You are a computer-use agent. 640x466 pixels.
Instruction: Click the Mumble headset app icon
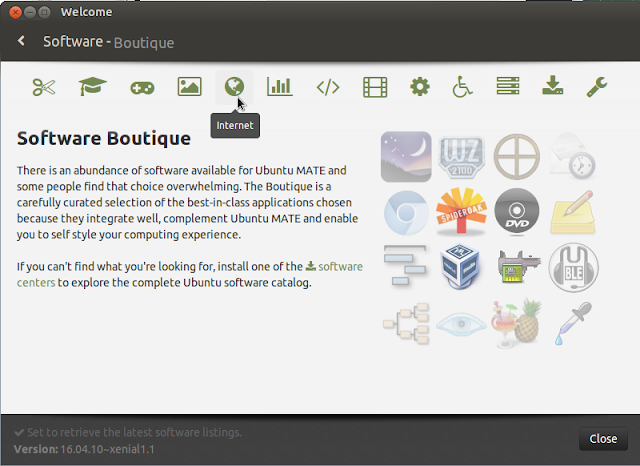[573, 267]
